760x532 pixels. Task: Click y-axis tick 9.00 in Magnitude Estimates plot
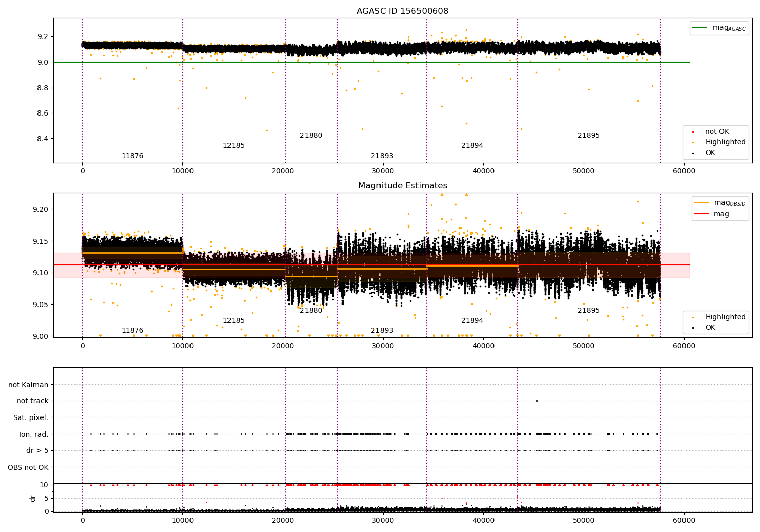(41, 336)
